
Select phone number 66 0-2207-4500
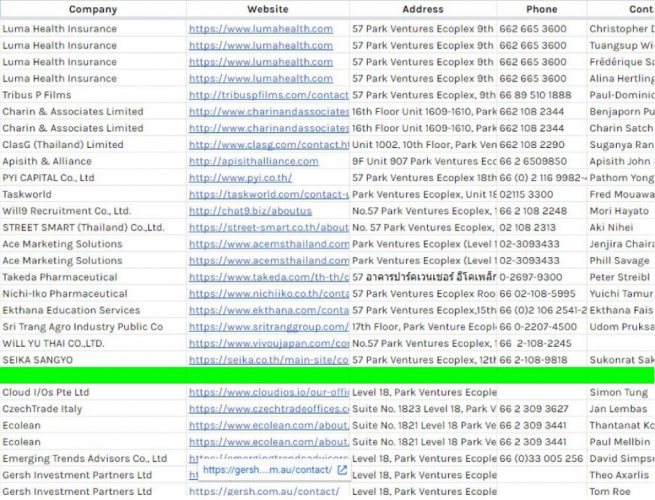click(x=542, y=327)
